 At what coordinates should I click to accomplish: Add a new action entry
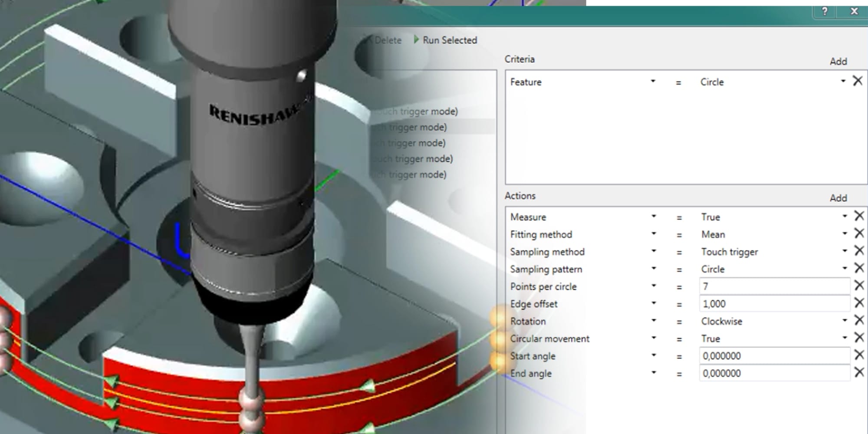click(838, 198)
